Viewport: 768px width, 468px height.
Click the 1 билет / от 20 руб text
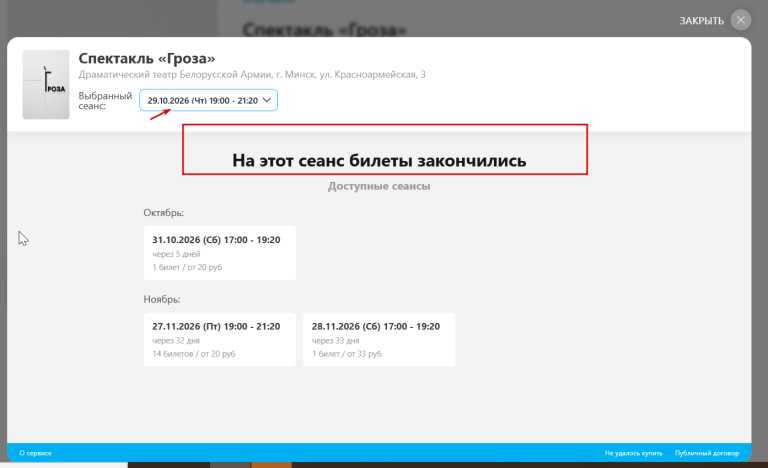(187, 267)
